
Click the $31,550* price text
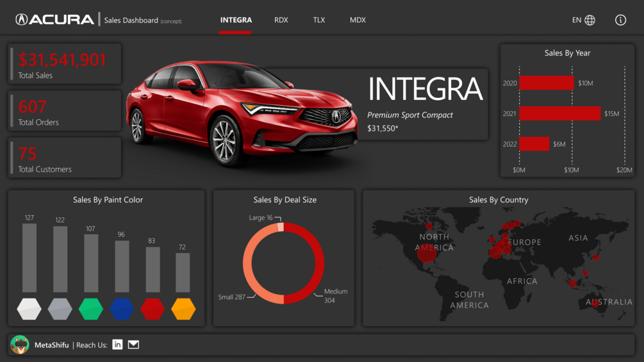coord(383,129)
